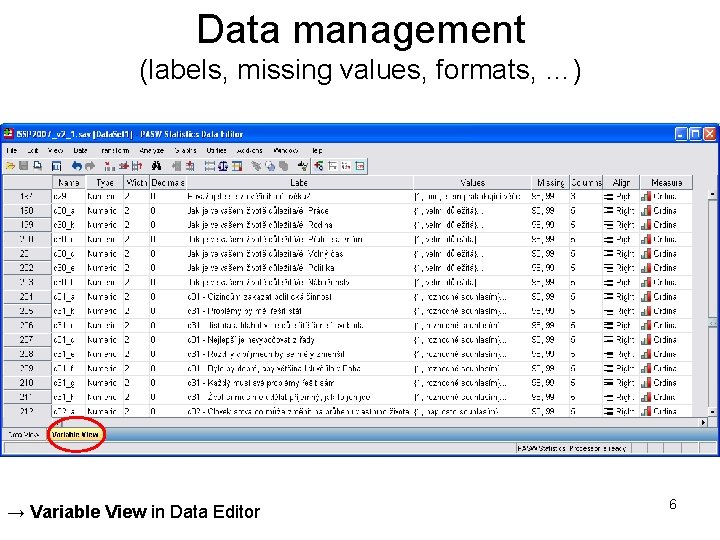Screen dimensions: 720x540
Task: Click the Spell Check toolbar icon
Action: tap(303, 166)
